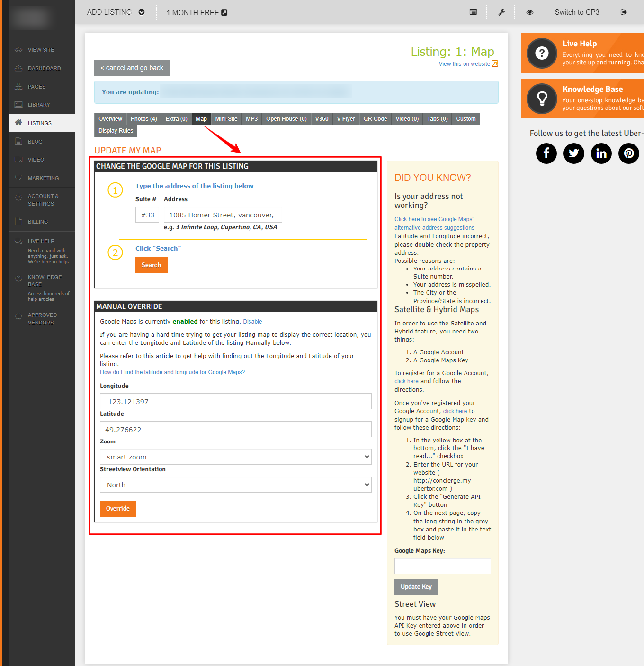The image size is (644, 666).
Task: Open the LinkedIn social icon
Action: [601, 153]
